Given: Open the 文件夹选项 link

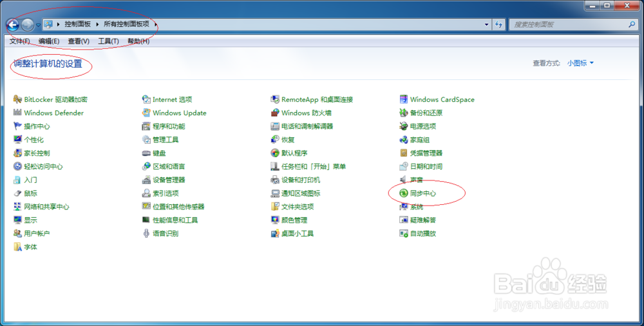Looking at the screenshot, I should [298, 207].
